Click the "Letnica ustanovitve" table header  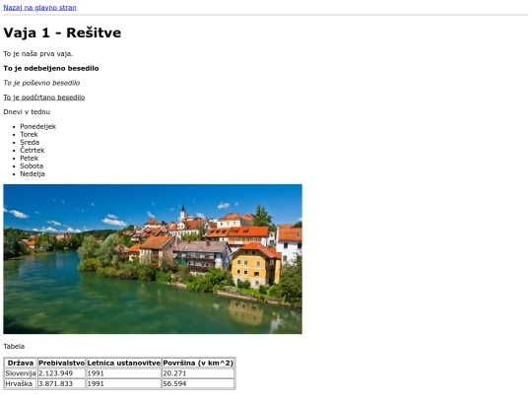[123, 363]
